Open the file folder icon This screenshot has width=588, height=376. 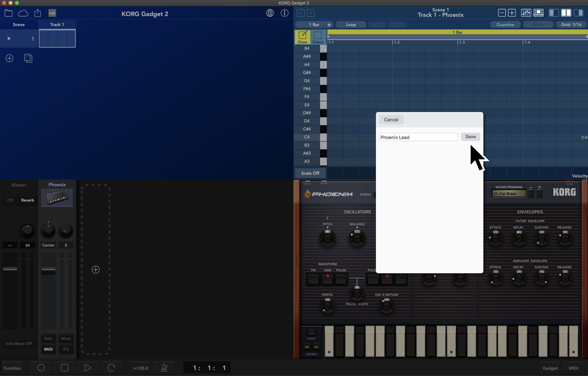coord(8,13)
